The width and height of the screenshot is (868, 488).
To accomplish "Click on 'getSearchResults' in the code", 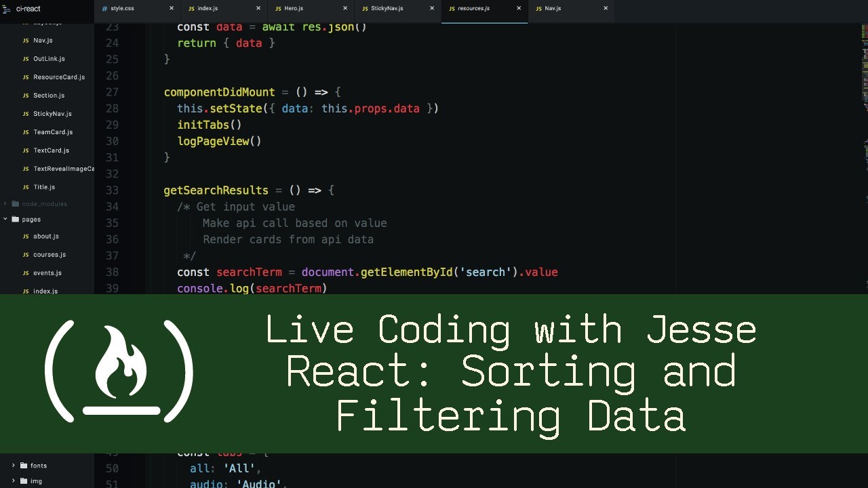I will coord(216,190).
